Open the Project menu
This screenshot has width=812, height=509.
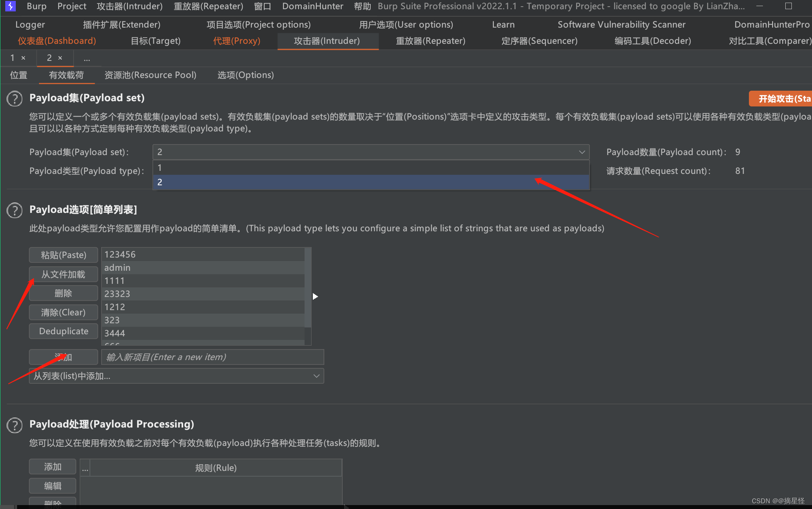(x=72, y=6)
